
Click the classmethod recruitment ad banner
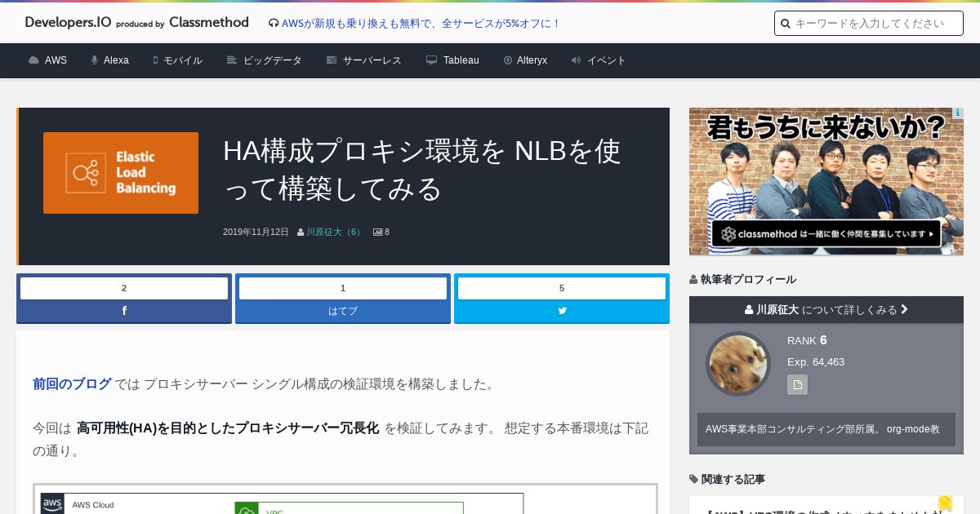click(826, 181)
